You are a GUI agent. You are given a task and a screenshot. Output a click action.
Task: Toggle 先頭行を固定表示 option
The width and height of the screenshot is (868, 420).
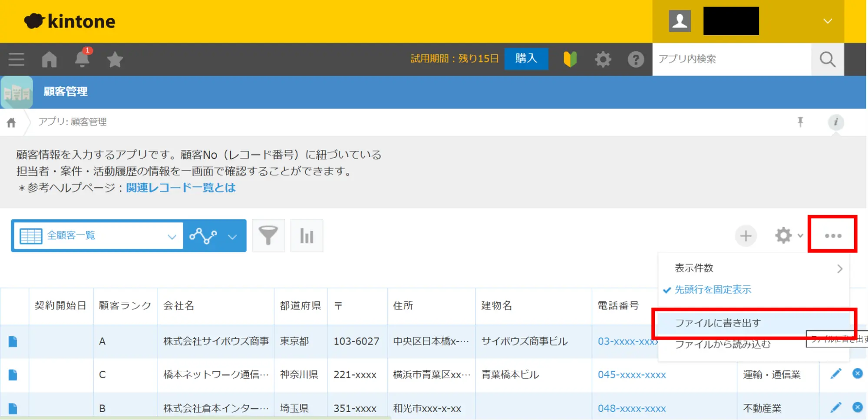713,290
